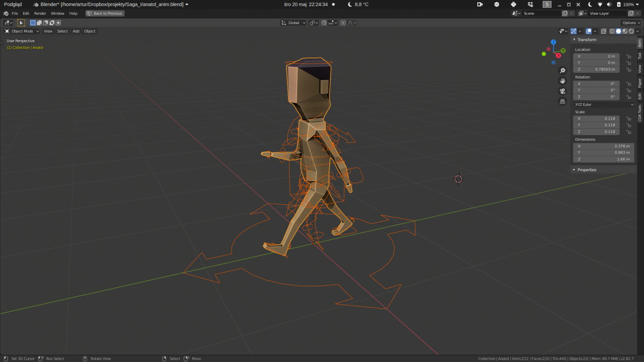
Task: Switch to rendered viewport shading
Action: pos(631,31)
